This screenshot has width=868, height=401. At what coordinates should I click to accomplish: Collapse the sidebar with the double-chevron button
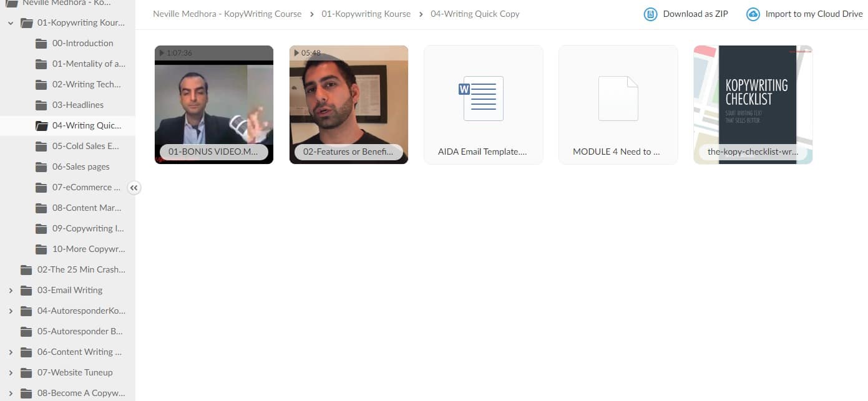coord(134,187)
